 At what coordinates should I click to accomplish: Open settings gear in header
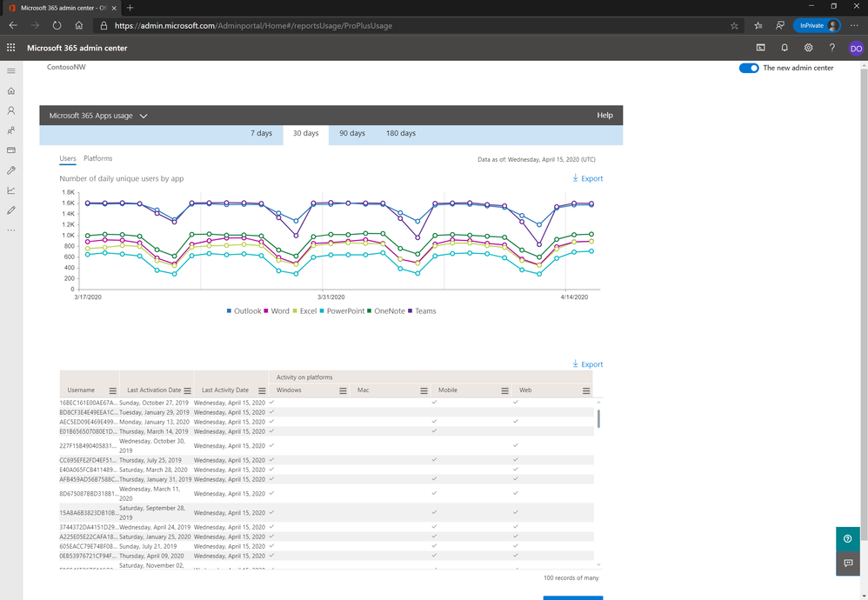808,48
